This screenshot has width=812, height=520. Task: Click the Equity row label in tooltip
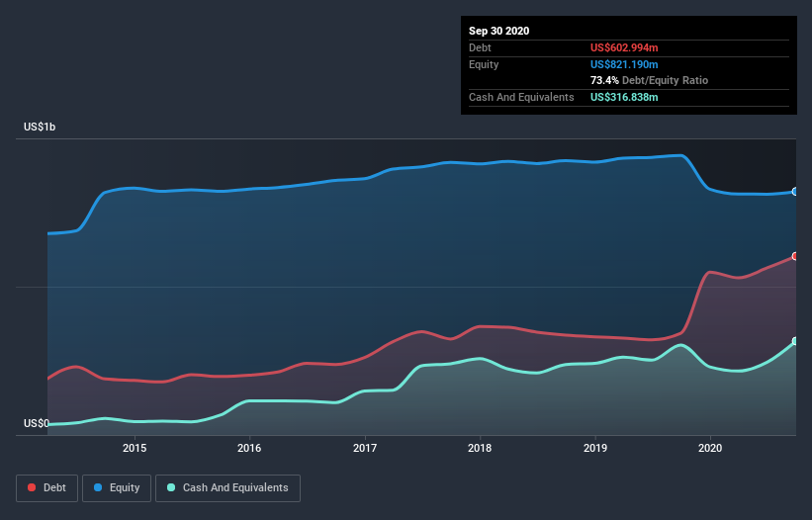tap(484, 64)
